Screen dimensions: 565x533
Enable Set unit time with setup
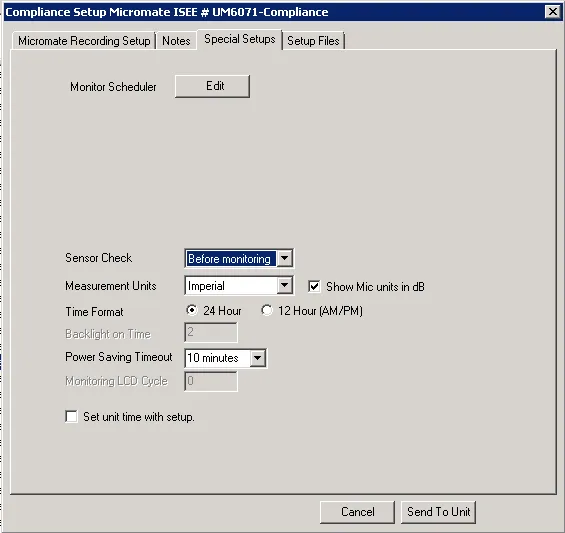71,417
